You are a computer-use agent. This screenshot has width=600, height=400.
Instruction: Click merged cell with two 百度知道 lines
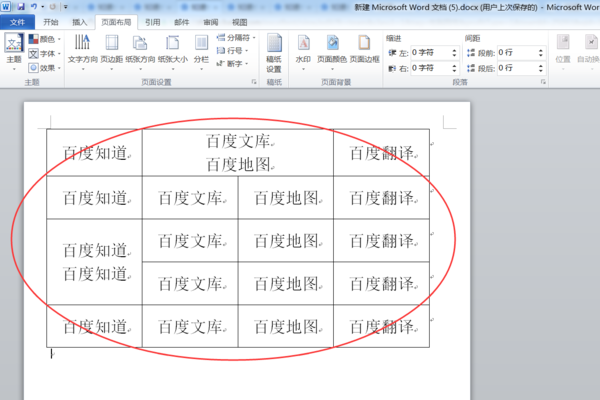94,262
